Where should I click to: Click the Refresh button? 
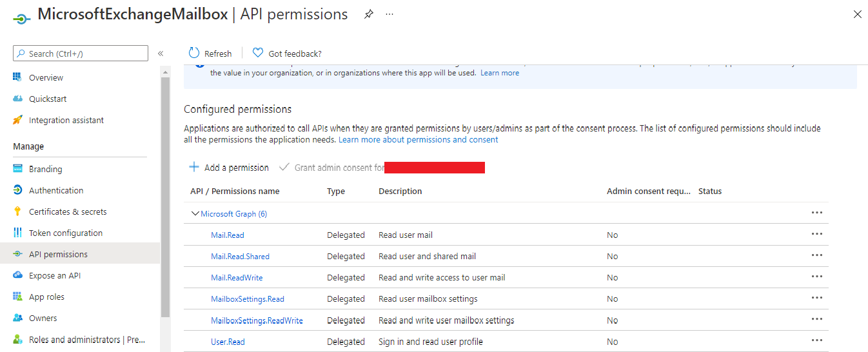(x=210, y=54)
